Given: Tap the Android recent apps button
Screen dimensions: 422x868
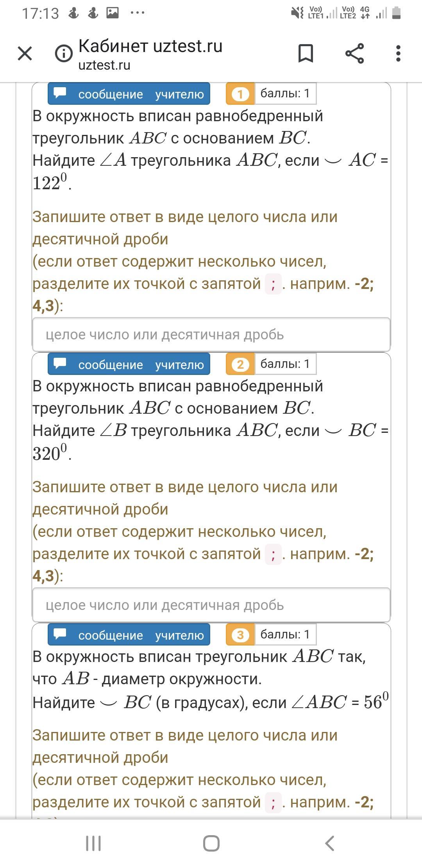Looking at the screenshot, I should click(x=93, y=843).
